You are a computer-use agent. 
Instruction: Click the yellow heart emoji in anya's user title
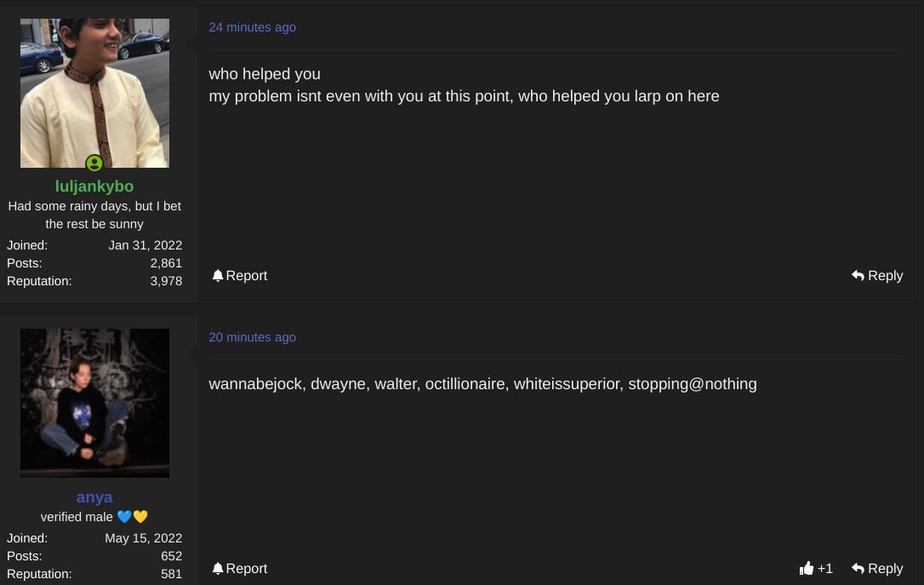(140, 516)
